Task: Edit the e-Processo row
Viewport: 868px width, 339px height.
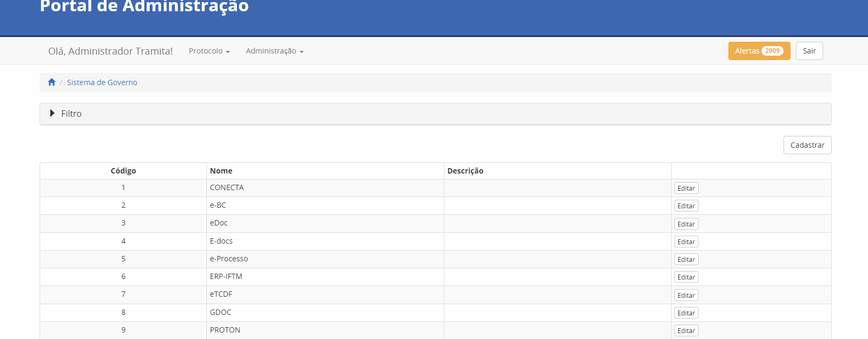Action: [686, 259]
